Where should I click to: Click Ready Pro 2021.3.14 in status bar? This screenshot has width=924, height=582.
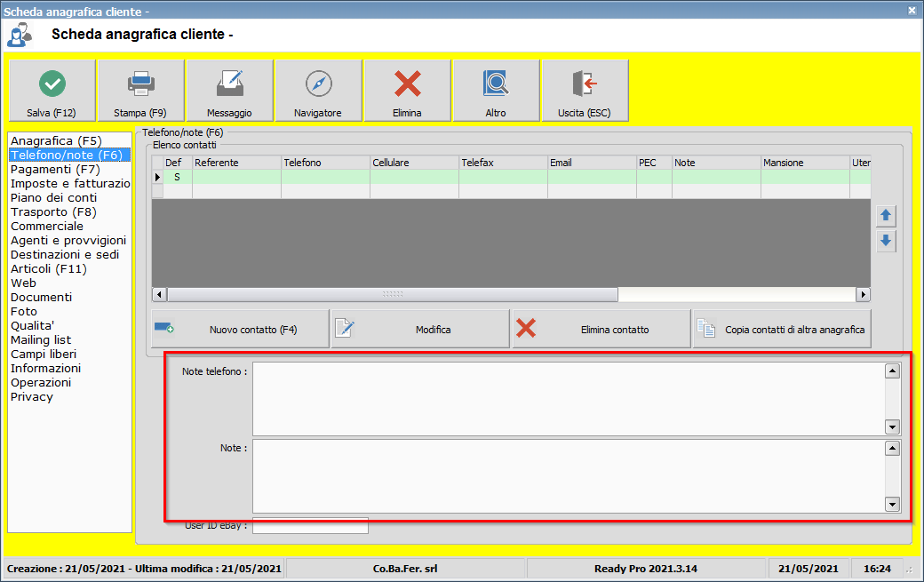point(646,569)
